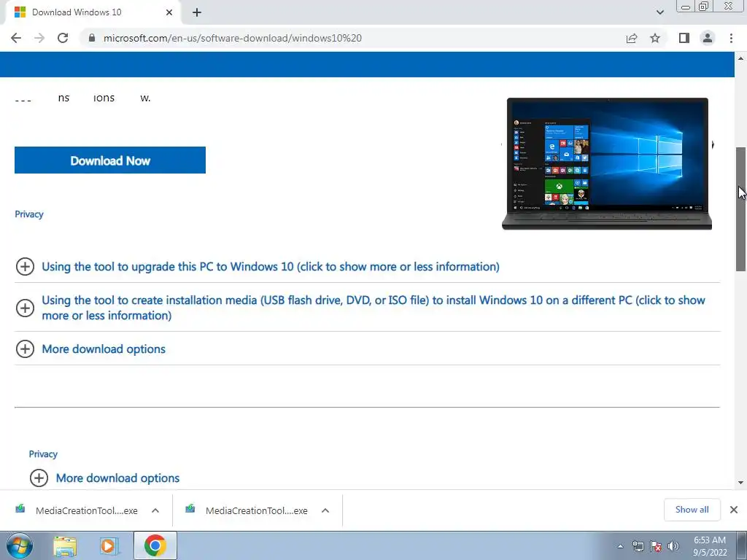The width and height of the screenshot is (747, 560).
Task: Click the taskbar clock showing 6:53 AM
Action: point(710,546)
